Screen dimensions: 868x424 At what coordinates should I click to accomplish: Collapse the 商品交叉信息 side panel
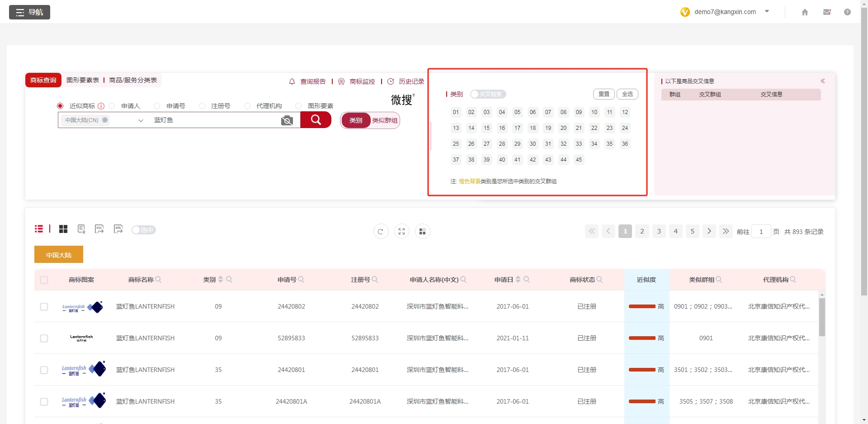click(x=823, y=81)
